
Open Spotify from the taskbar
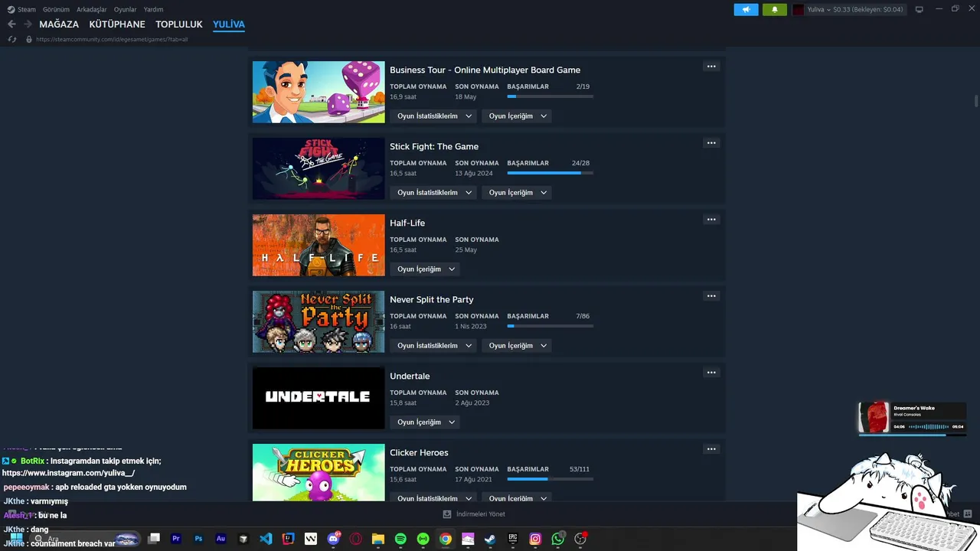400,539
